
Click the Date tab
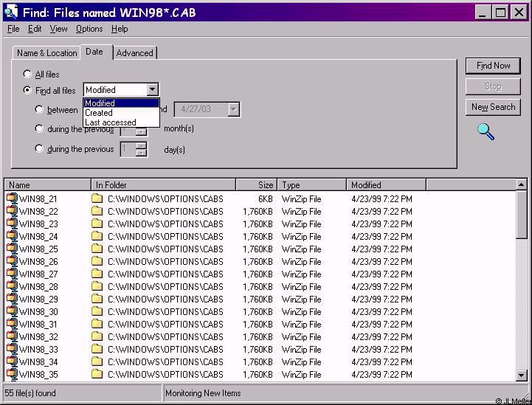tap(96, 52)
